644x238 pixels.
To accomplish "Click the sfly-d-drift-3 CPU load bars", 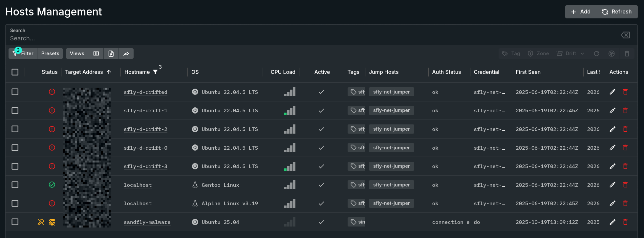I will tap(290, 166).
